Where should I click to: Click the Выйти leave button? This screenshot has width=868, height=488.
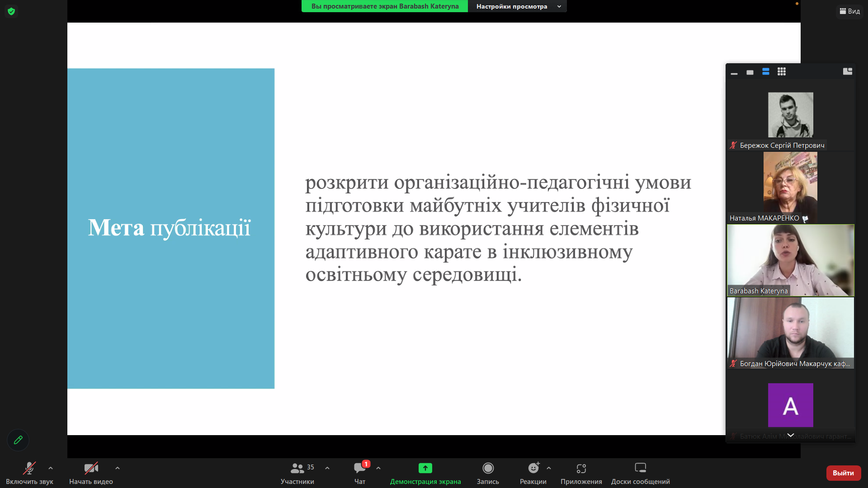(843, 473)
